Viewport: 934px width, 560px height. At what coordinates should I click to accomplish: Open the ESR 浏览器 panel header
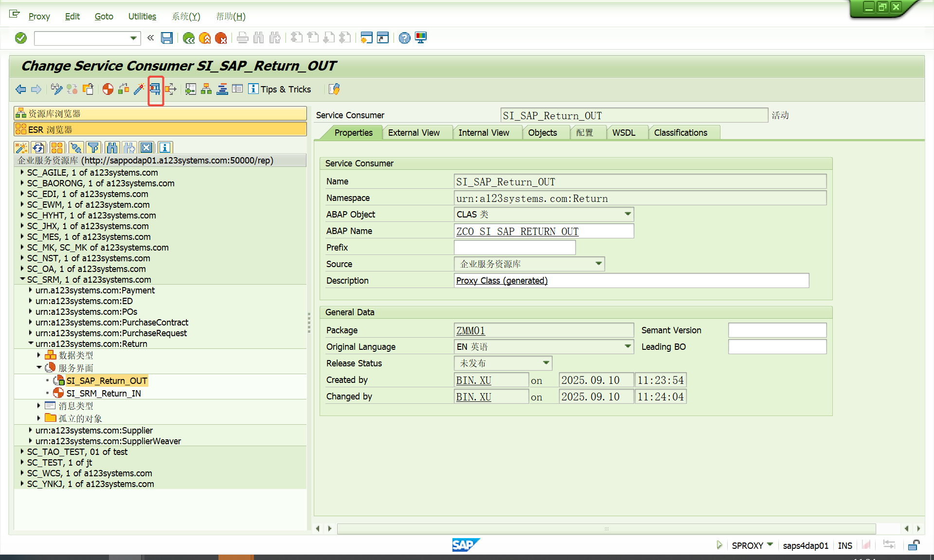[160, 129]
